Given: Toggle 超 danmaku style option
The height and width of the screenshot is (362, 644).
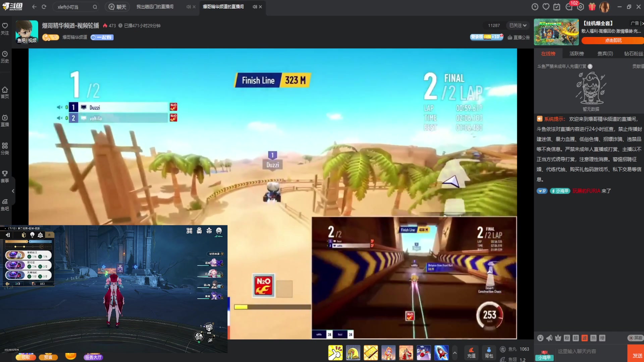Looking at the screenshot, I should [x=576, y=338].
